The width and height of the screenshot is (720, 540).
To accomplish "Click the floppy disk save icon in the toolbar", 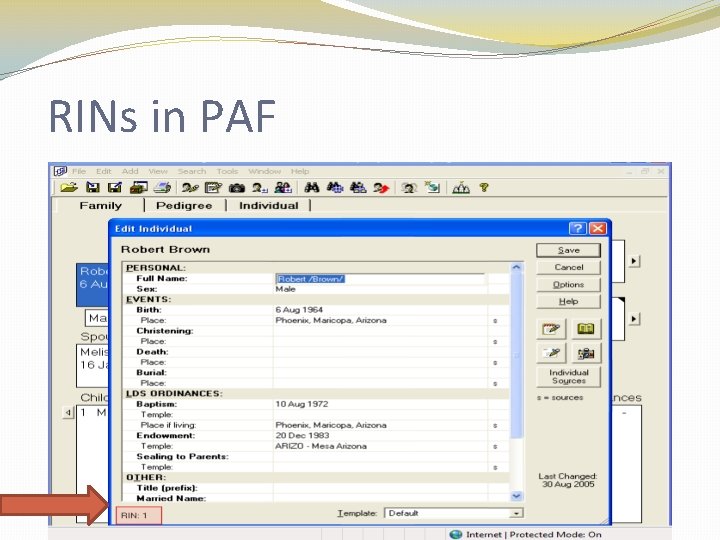I will [x=93, y=187].
